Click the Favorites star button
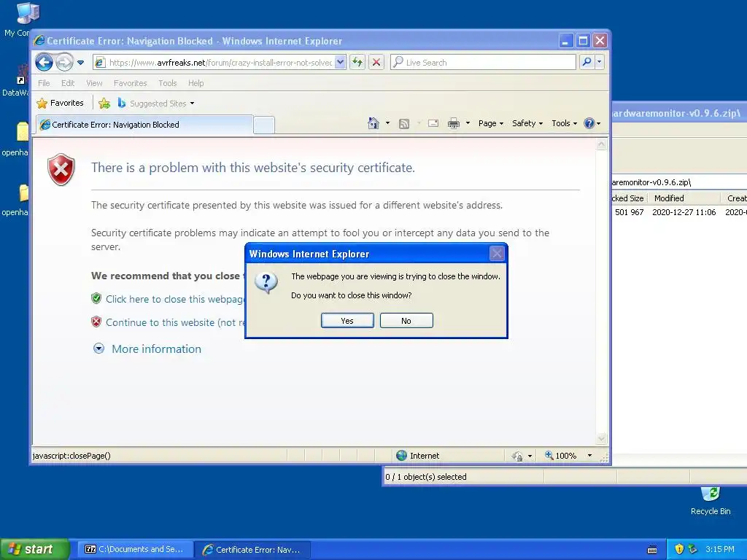747x560 pixels. click(x=61, y=103)
